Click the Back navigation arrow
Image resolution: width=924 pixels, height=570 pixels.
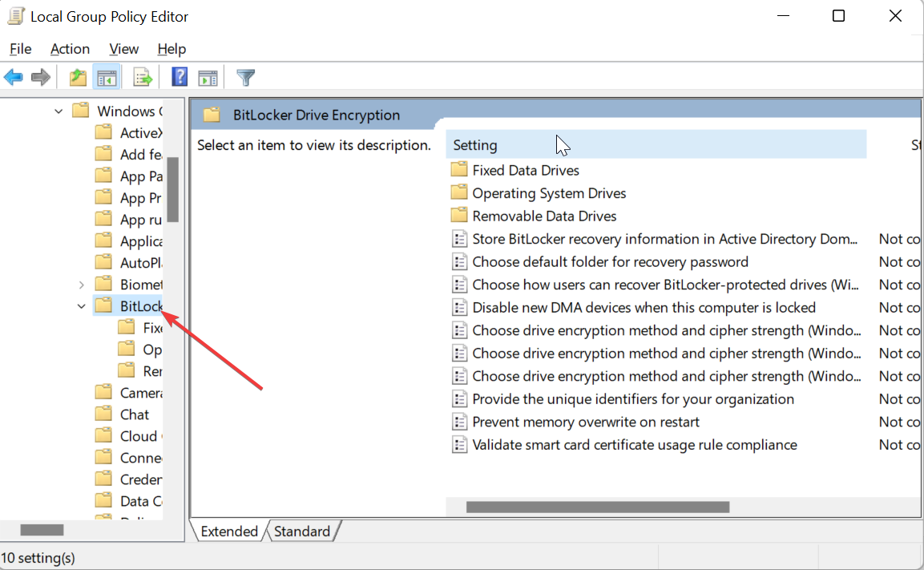click(x=13, y=77)
